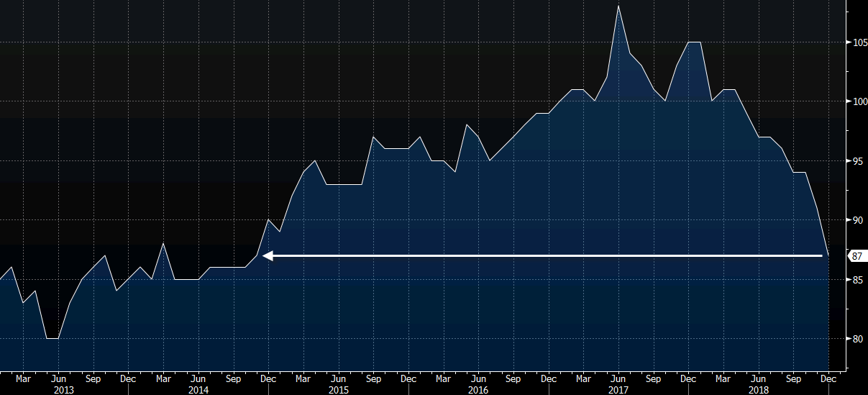Click the Jun label above 2017
868x395 pixels.
coord(618,378)
